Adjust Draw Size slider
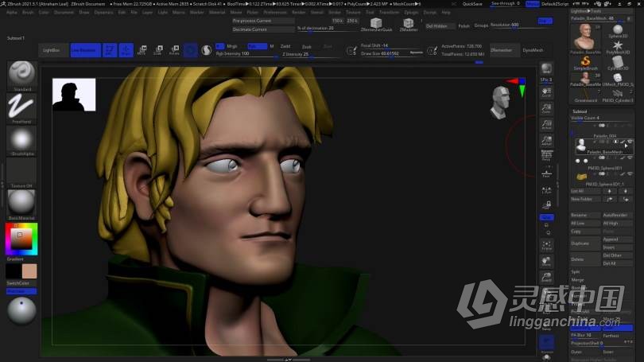The width and height of the screenshot is (644, 362). pos(391,53)
